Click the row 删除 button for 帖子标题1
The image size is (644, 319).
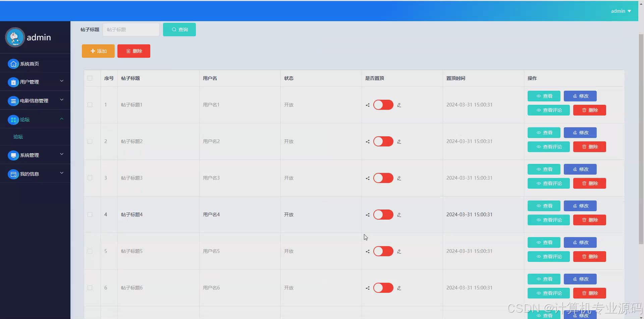pos(590,110)
